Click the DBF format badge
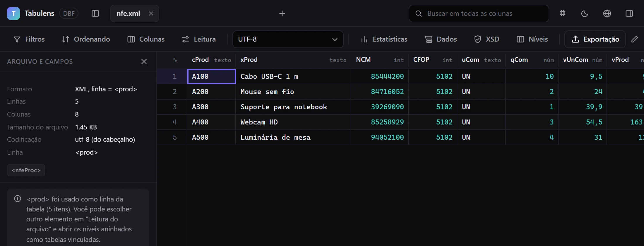 (69, 13)
